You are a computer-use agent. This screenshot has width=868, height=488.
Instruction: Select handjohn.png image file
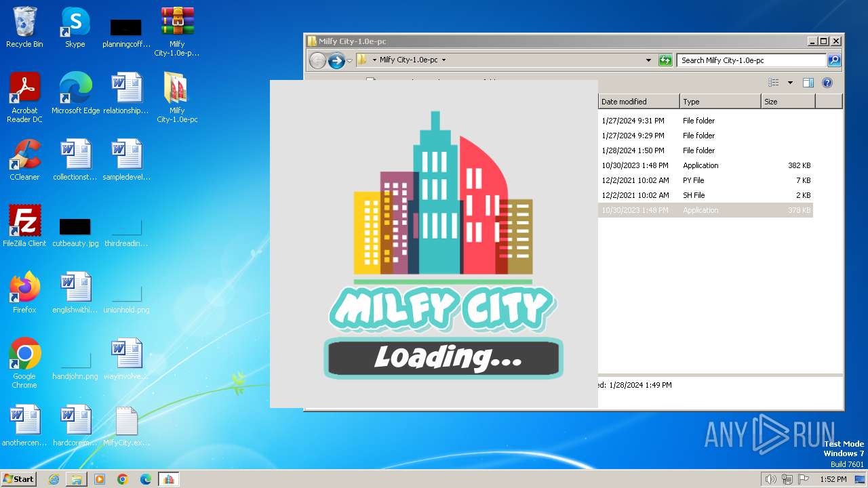(75, 364)
